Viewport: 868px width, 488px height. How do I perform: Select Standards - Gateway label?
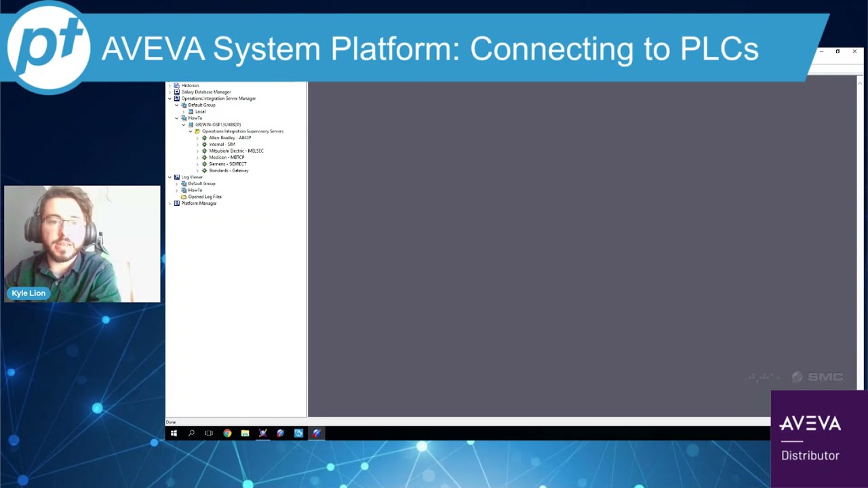click(229, 170)
